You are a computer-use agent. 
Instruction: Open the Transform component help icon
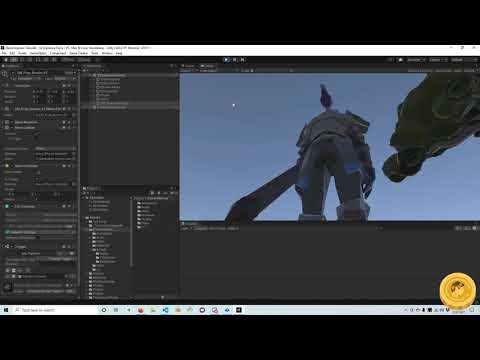click(64, 86)
